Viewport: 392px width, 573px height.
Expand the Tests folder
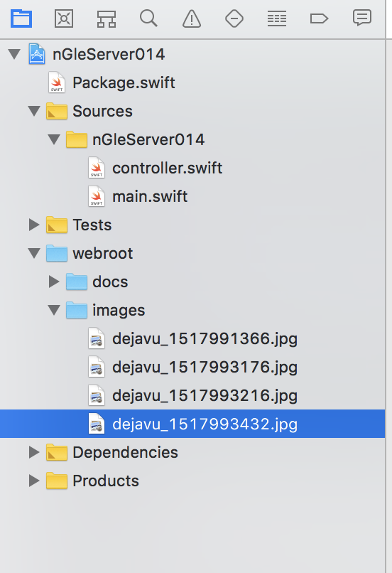tap(34, 225)
